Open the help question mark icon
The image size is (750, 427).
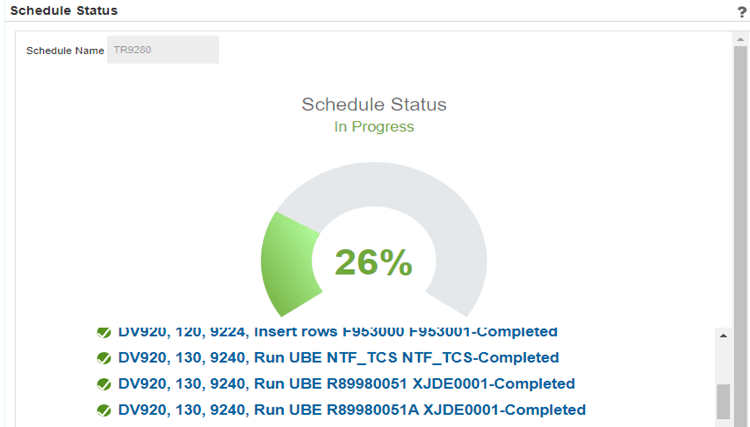[x=742, y=11]
